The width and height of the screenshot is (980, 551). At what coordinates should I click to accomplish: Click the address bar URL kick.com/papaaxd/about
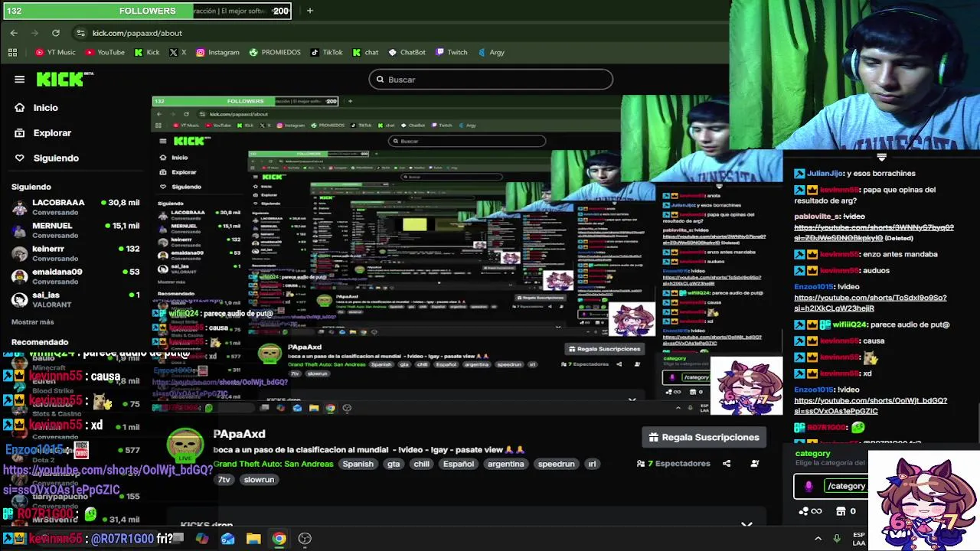(137, 33)
